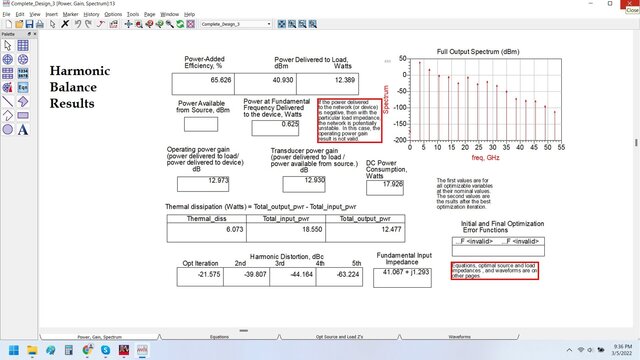Select the rectangle drawing tool
Image resolution: width=640 pixels, height=360 pixels.
[x=23, y=116]
